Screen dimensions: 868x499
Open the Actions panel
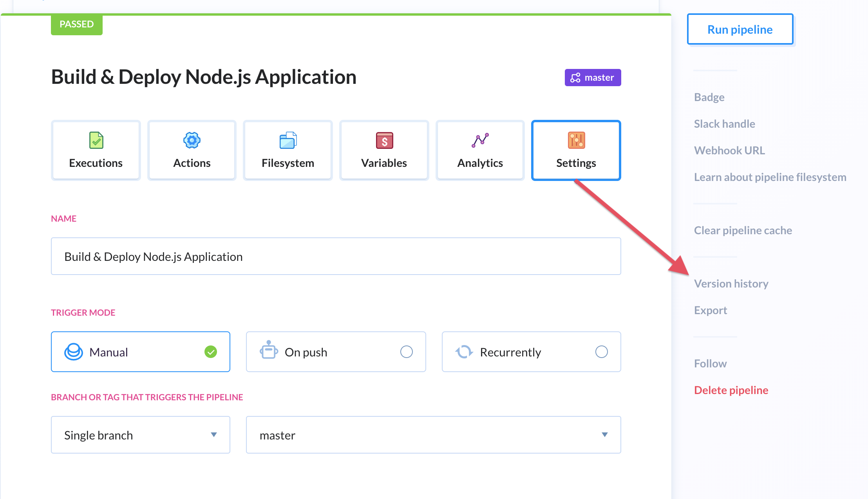(192, 150)
